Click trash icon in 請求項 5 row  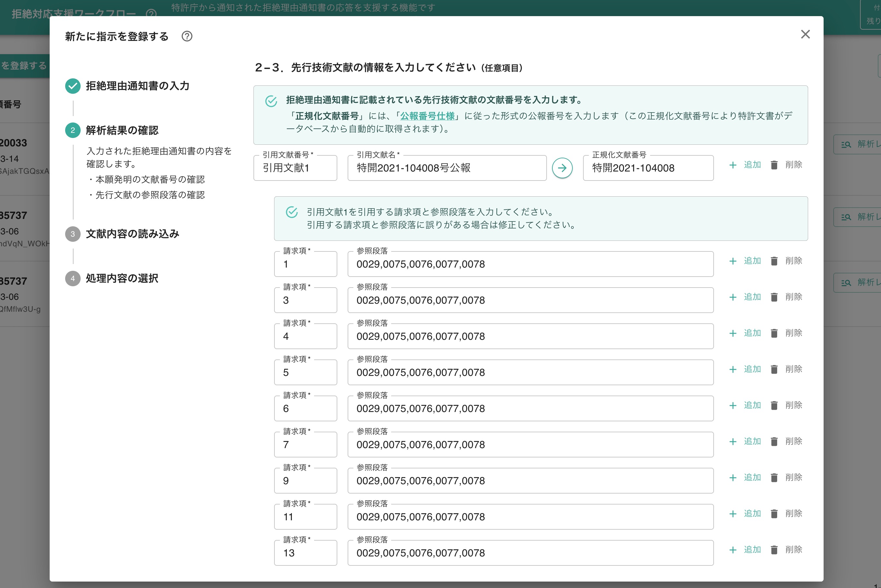tap(774, 369)
